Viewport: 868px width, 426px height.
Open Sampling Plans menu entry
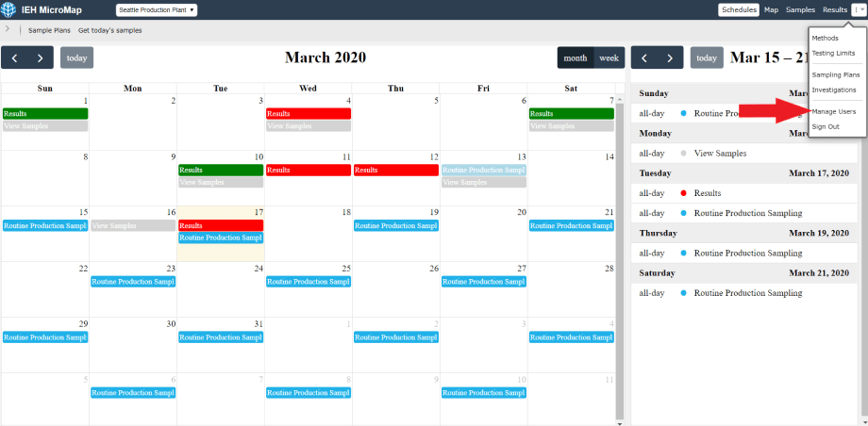coord(836,74)
